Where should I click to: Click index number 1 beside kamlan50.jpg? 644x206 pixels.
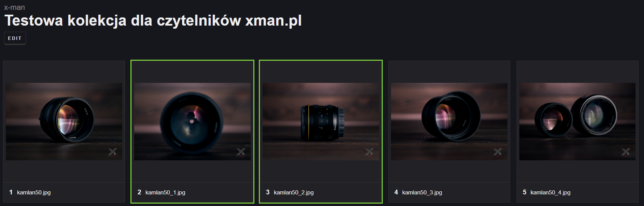[x=11, y=192]
